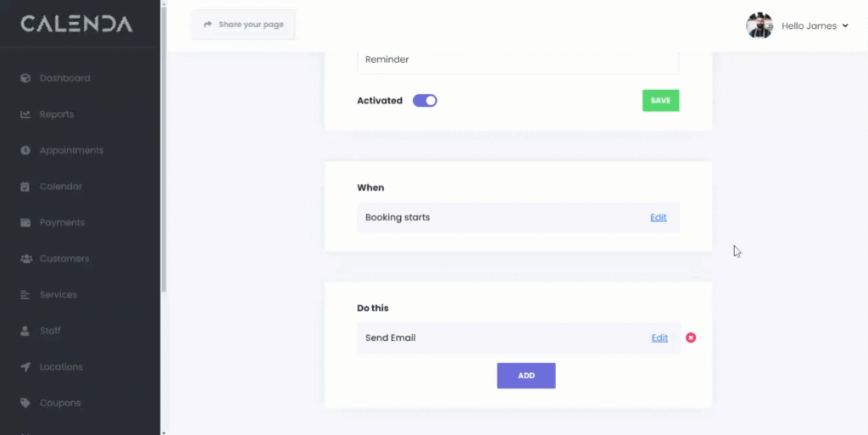Image resolution: width=868 pixels, height=435 pixels.
Task: Click the Calendar icon in sidebar
Action: (25, 187)
